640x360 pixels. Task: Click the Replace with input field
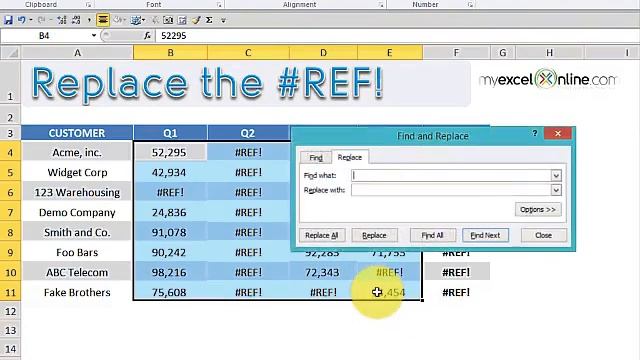[451, 190]
